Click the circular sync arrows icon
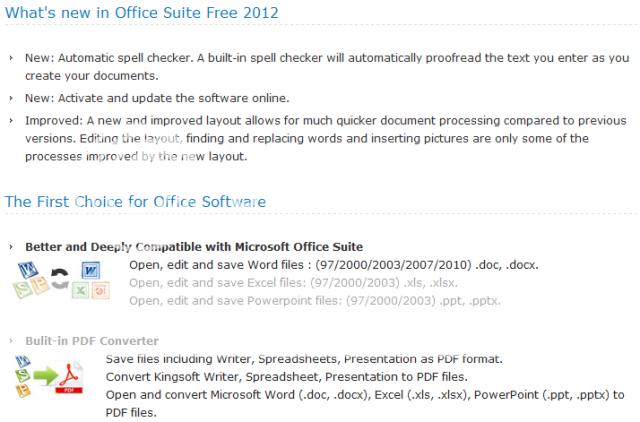Viewport: 640px width, 422px height. coord(60,278)
